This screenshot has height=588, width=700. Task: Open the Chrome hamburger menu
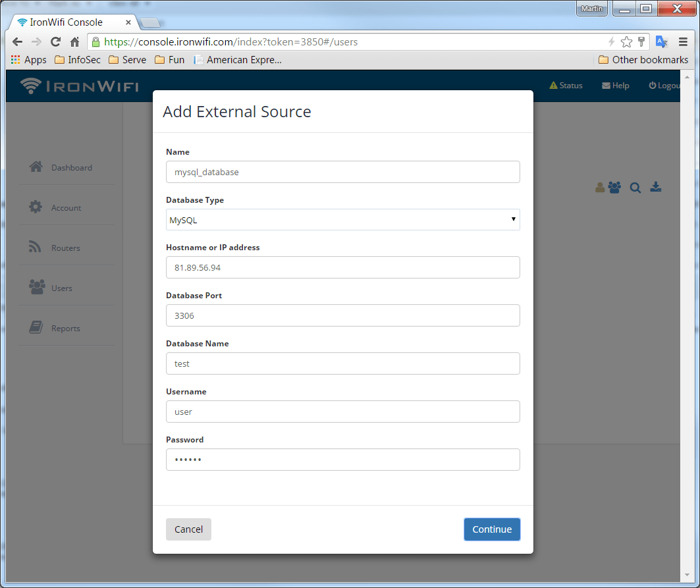683,42
